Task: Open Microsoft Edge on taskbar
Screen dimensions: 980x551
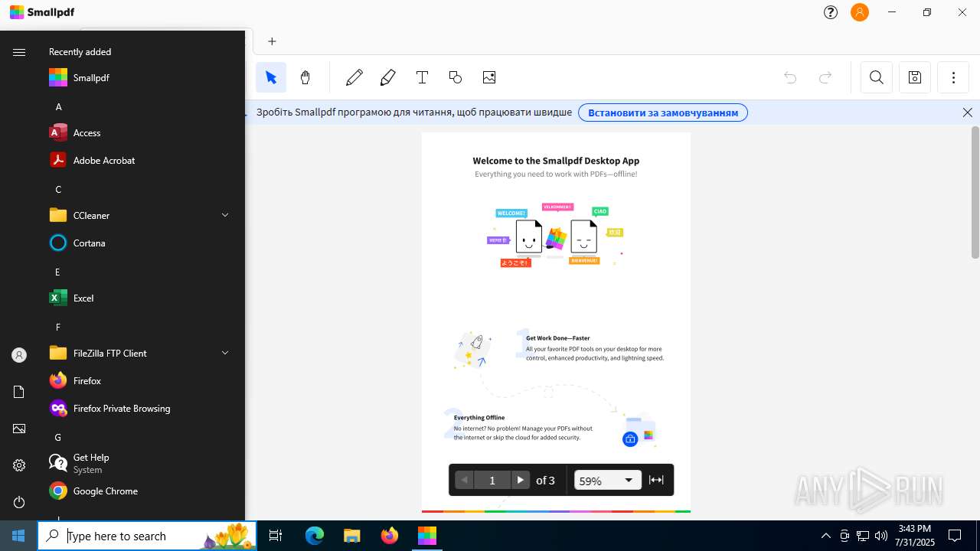Action: [315, 536]
